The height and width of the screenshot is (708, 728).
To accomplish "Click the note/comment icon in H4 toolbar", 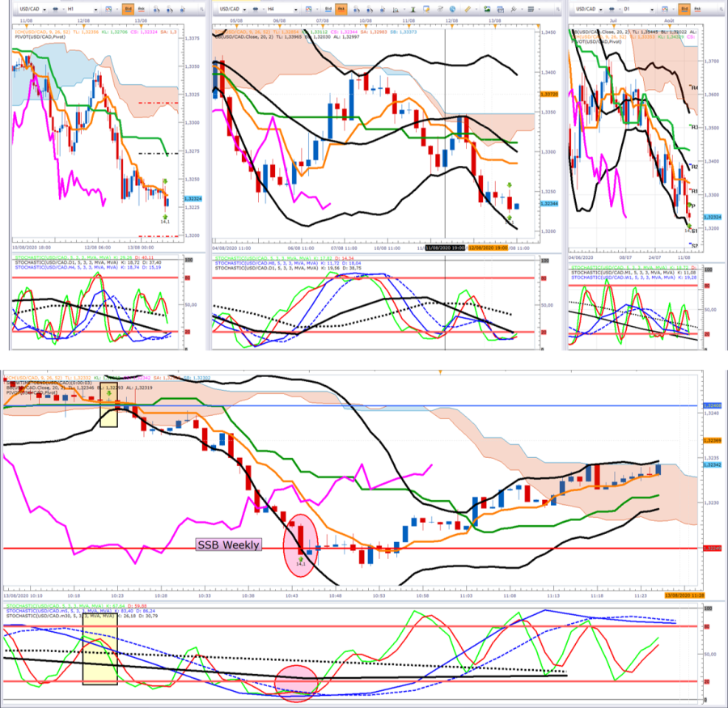I will coord(426,9).
